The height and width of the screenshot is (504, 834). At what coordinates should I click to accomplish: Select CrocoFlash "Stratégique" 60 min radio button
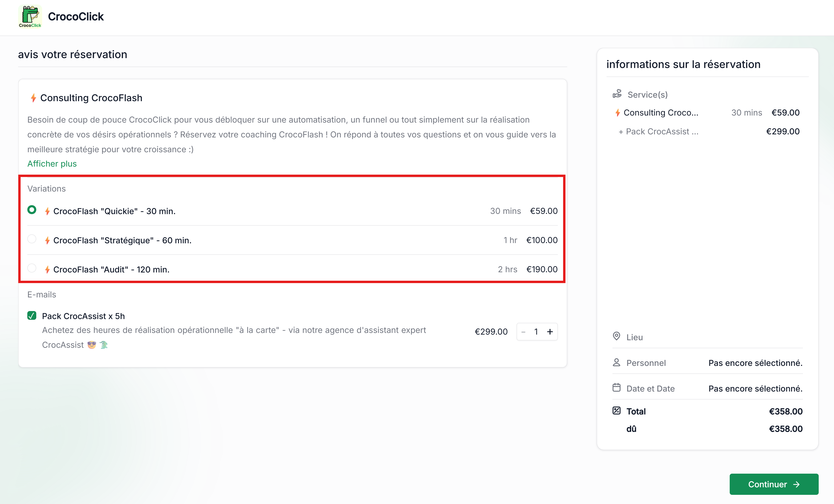(32, 239)
